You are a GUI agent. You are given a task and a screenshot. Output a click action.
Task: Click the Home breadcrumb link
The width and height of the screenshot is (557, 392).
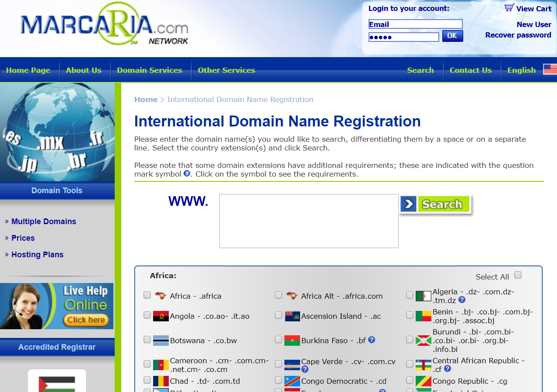tap(146, 99)
